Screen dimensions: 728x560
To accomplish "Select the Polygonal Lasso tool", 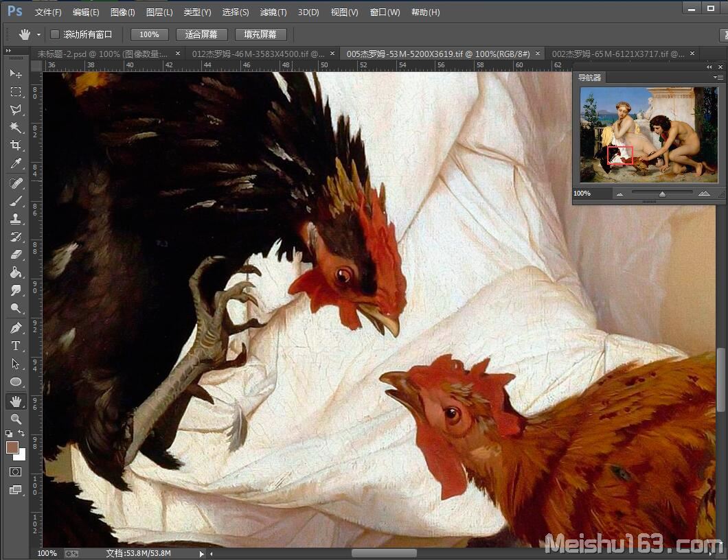I will pyautogui.click(x=15, y=110).
